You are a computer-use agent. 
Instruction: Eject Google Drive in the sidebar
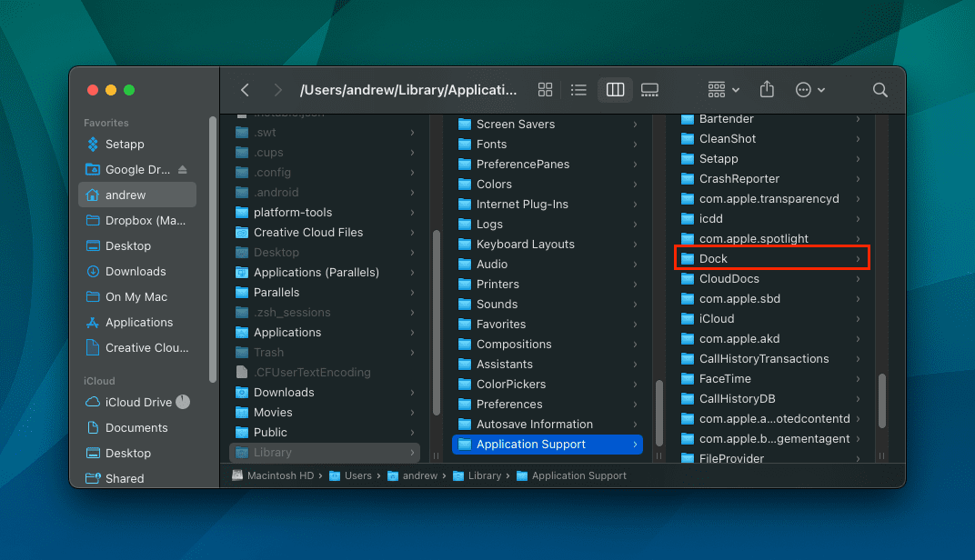183,169
